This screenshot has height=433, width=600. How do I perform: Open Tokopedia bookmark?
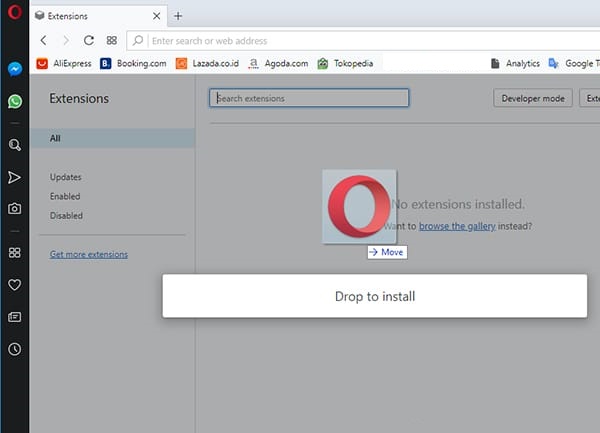click(x=345, y=63)
